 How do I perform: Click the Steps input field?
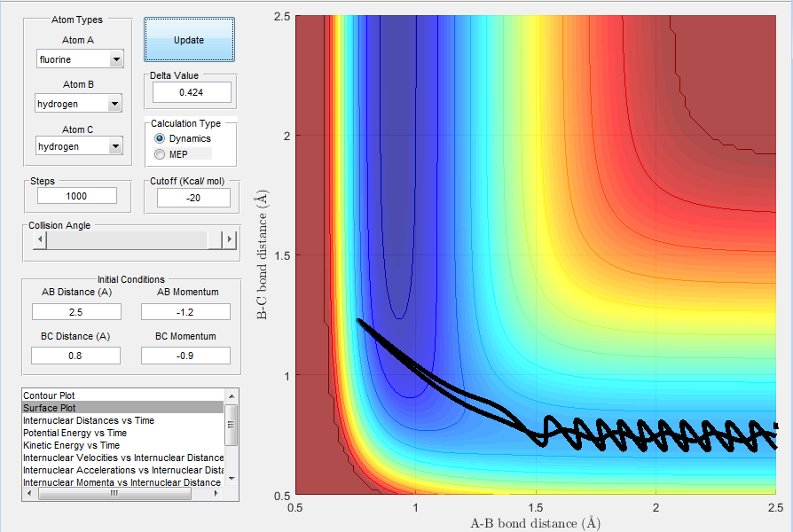[x=77, y=196]
